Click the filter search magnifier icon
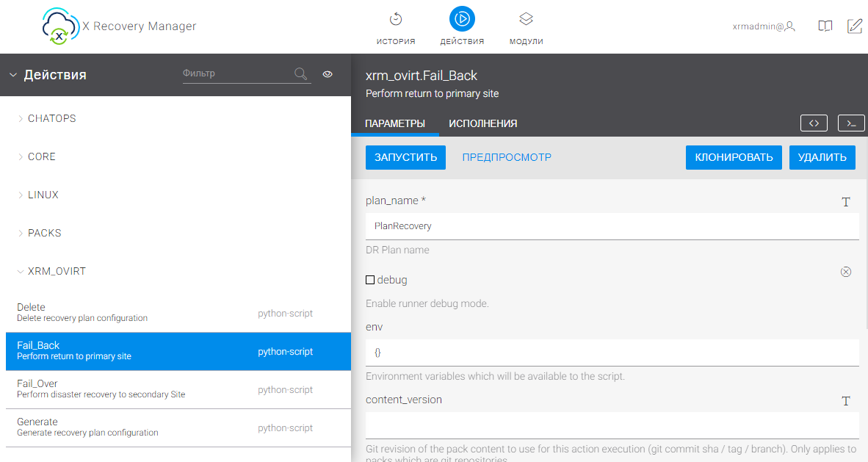The width and height of the screenshot is (868, 462). 300,73
